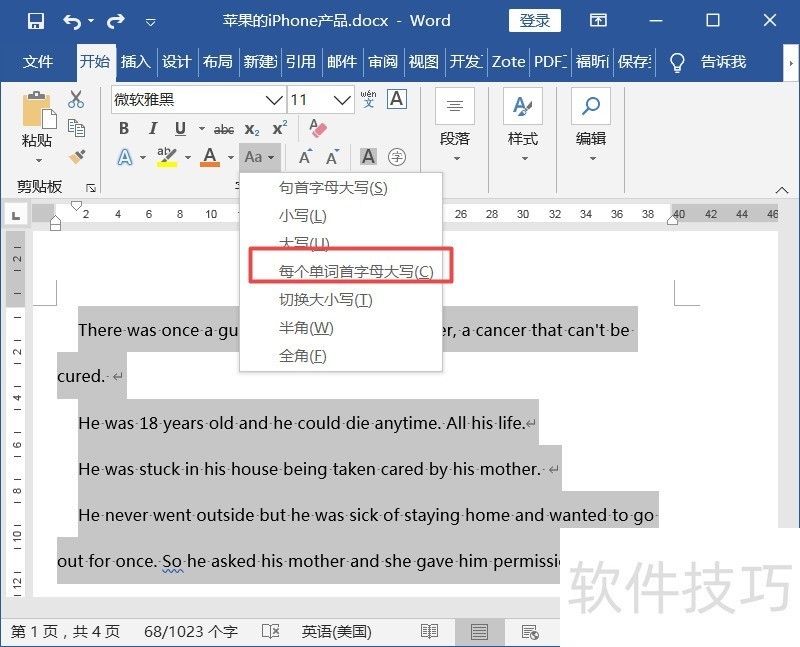Switch to Read Mode view
Screen dimensions: 800x647
429,632
